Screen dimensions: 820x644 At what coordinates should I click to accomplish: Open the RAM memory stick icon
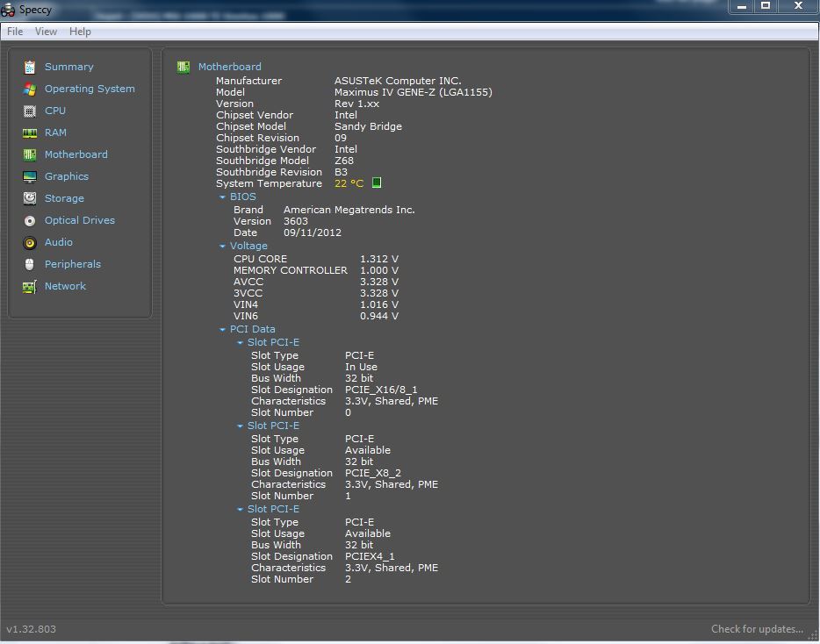pos(30,132)
